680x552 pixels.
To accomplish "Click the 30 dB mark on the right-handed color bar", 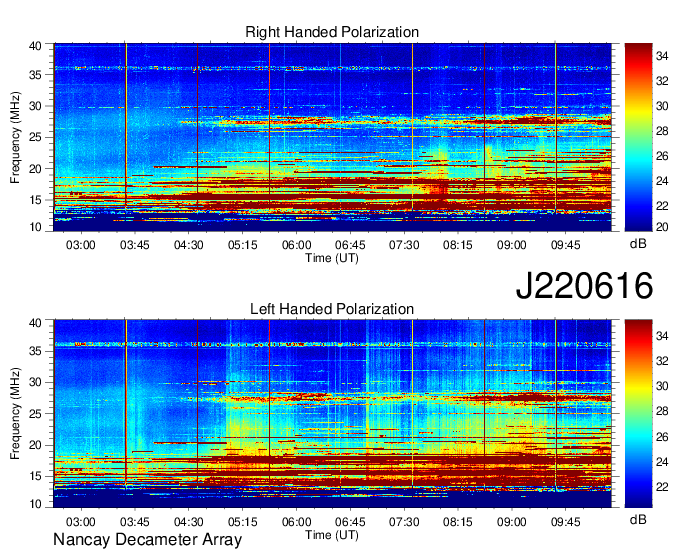I will point(662,106).
